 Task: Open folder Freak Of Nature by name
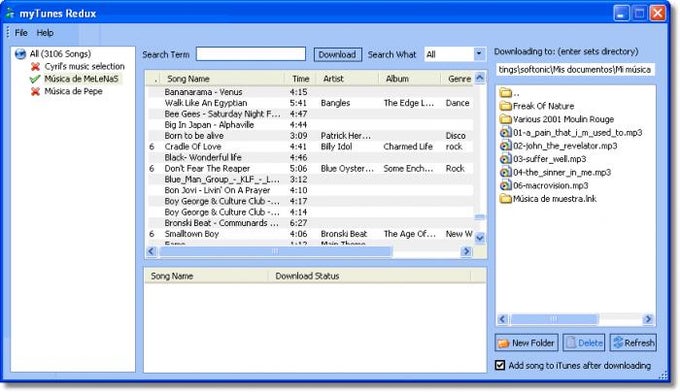click(x=543, y=106)
